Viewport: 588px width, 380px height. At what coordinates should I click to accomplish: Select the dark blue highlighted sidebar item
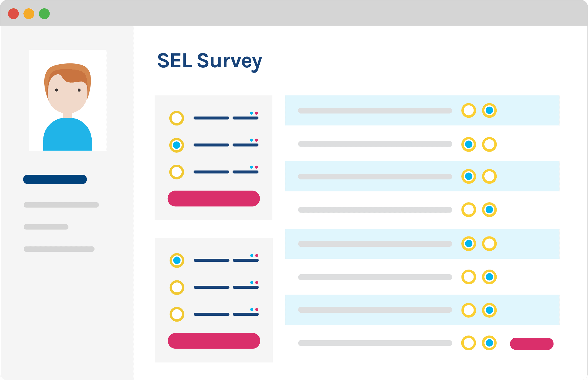55,179
